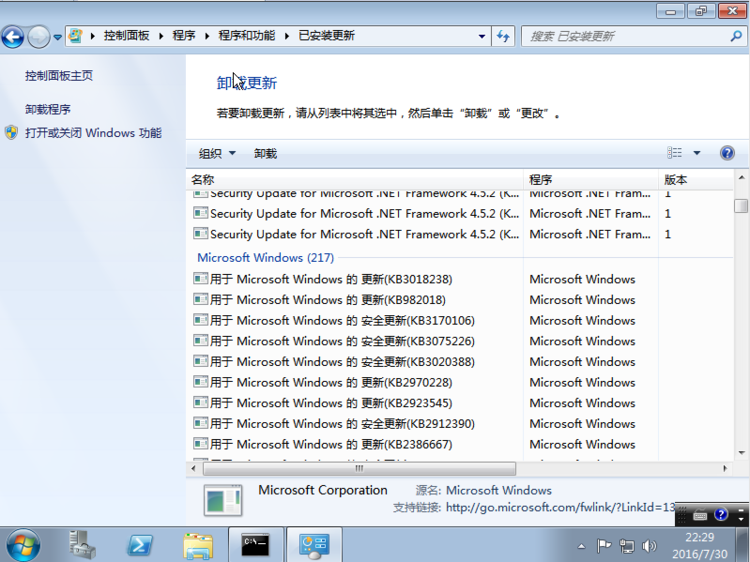750x562 pixels.
Task: Open the Windows Start orb
Action: pyautogui.click(x=22, y=546)
